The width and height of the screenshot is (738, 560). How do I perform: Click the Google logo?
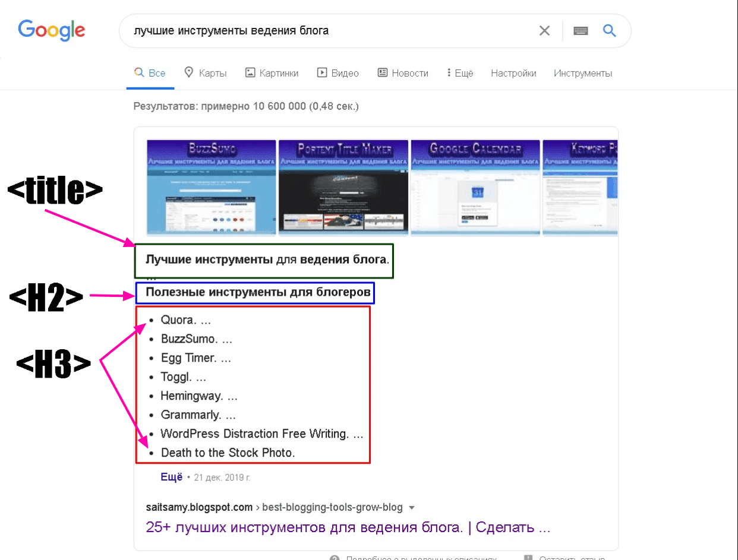click(x=51, y=30)
